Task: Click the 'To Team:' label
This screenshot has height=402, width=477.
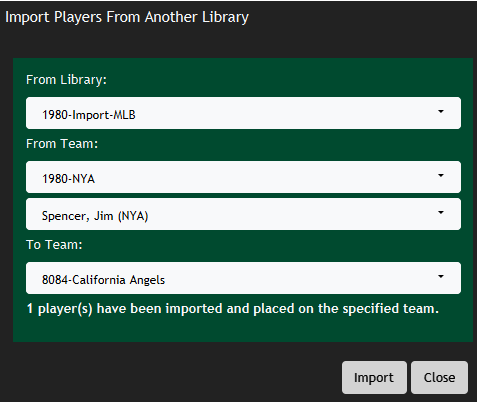Action: [54, 245]
